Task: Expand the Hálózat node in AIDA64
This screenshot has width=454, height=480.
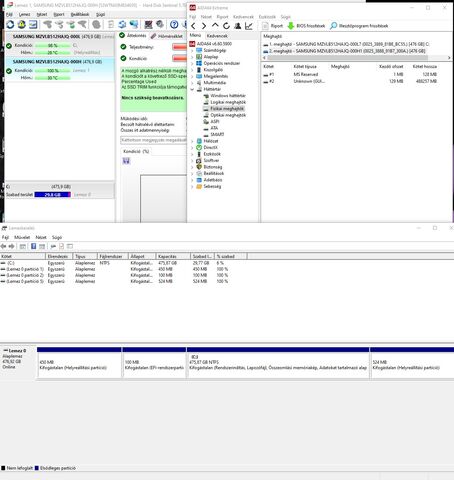Action: pos(192,141)
